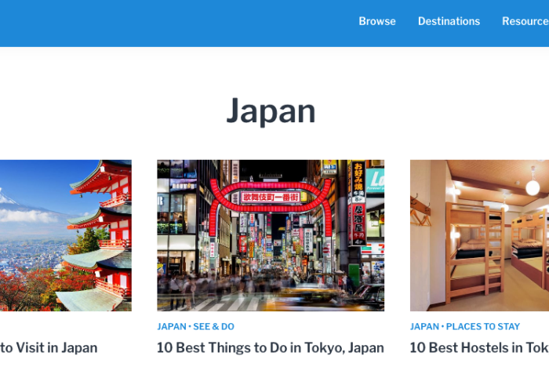Viewport: 549px width, 392px height.
Task: Click the JAPAN tag under Tokyo photo
Action: coord(172,327)
